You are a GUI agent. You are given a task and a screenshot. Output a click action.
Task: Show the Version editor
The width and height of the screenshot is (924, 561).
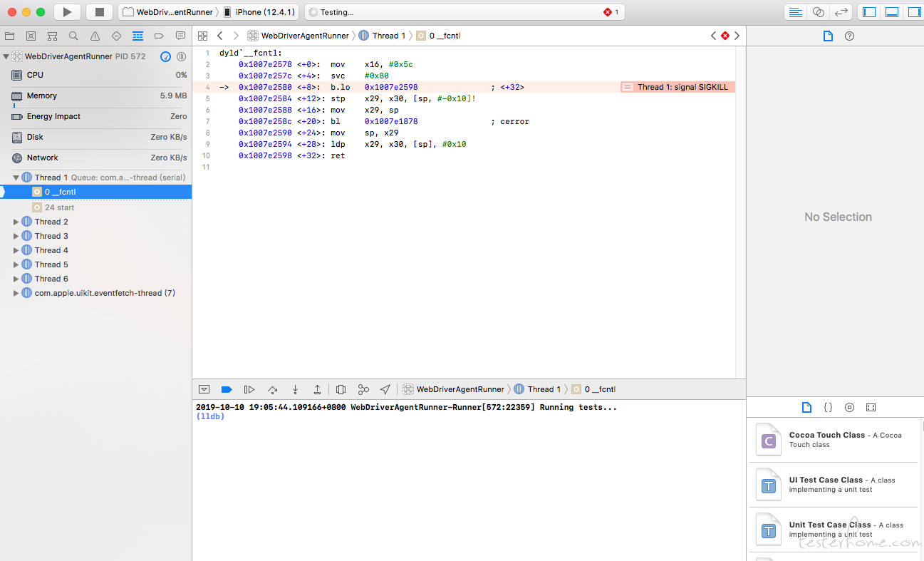[841, 12]
